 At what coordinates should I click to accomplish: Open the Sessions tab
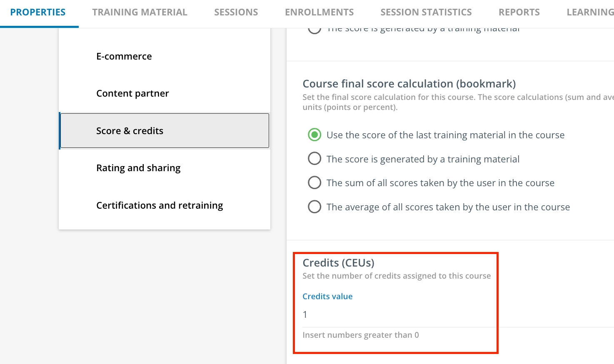pyautogui.click(x=236, y=12)
